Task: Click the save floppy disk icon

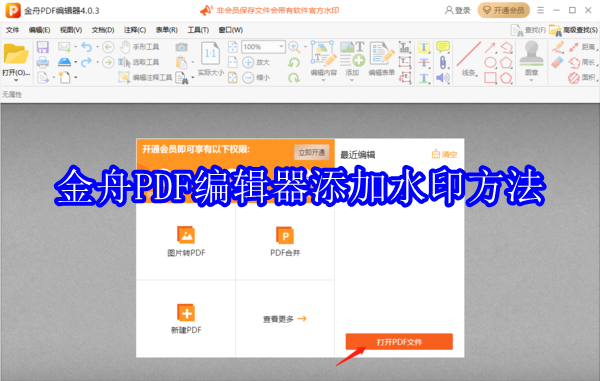Action: [42, 47]
